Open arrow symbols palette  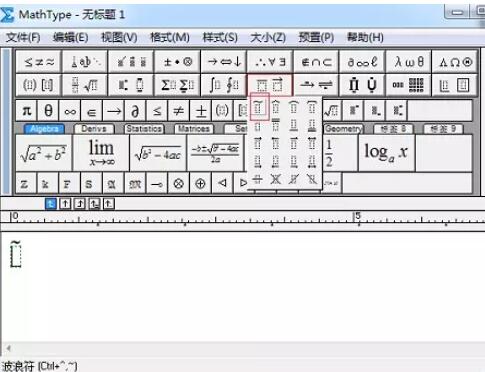(224, 62)
